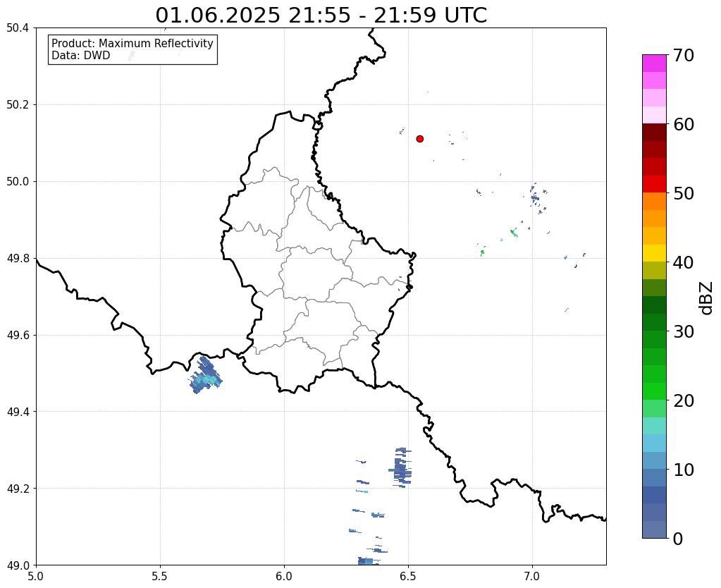
Task: Click the dBZ colorbar axis label
Action: tap(707, 298)
